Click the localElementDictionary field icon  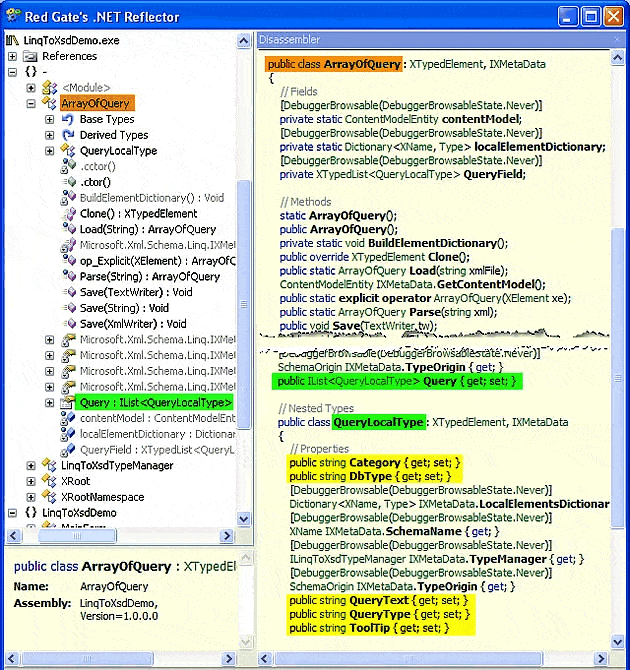pos(68,434)
